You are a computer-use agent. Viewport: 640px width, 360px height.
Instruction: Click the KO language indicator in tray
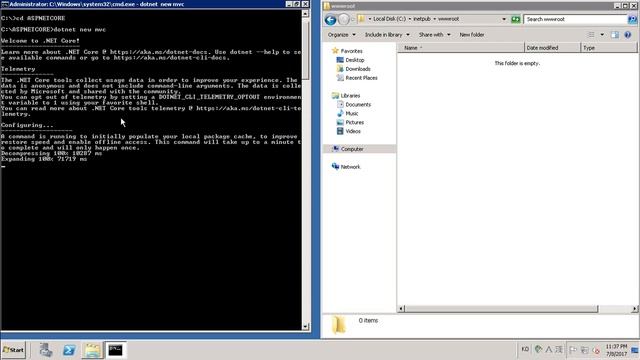525,349
